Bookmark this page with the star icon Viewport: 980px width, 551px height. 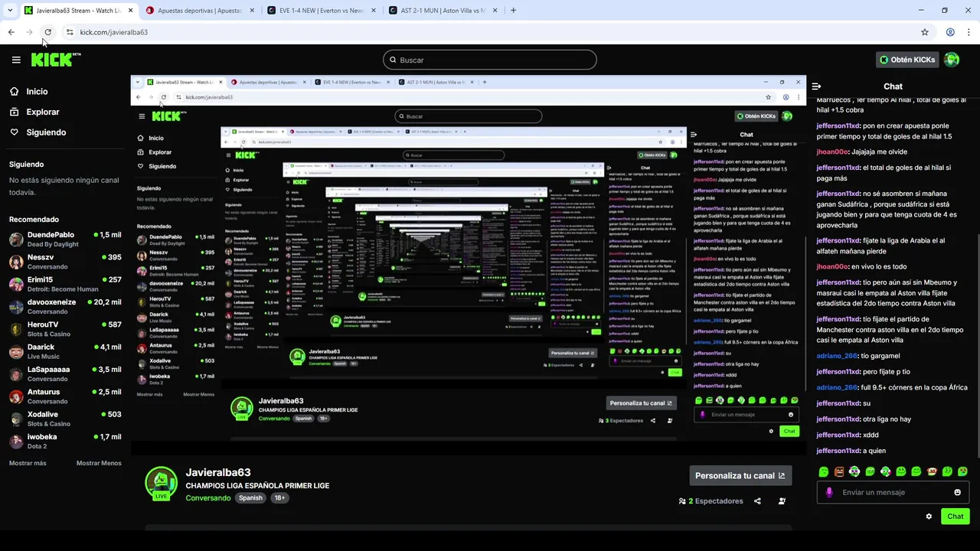pyautogui.click(x=925, y=32)
